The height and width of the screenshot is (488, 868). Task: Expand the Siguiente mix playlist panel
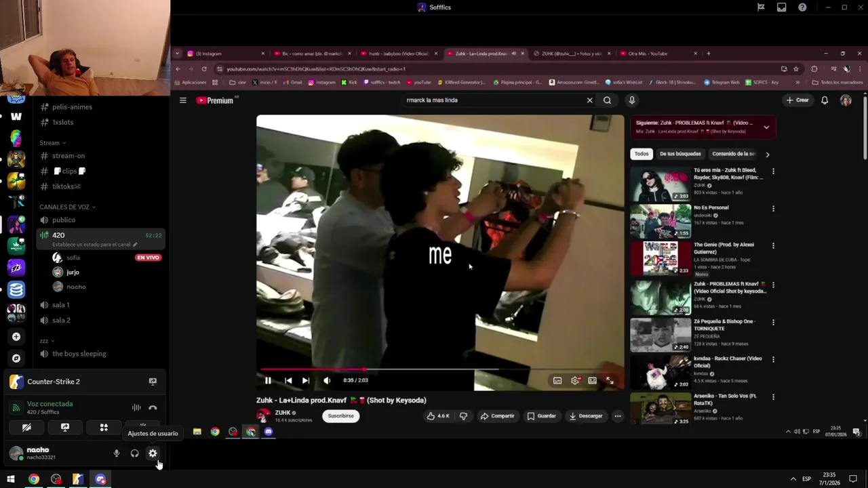[x=766, y=127]
